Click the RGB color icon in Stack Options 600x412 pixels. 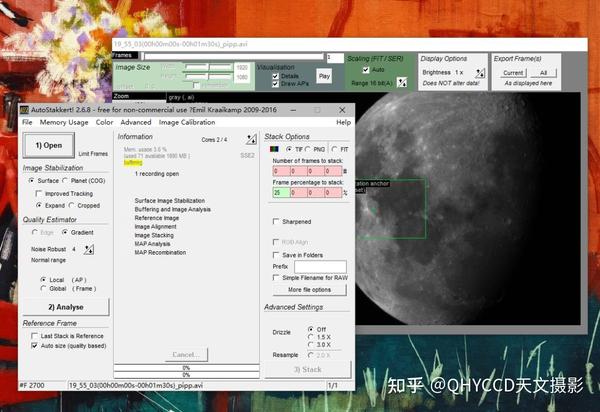click(x=274, y=149)
